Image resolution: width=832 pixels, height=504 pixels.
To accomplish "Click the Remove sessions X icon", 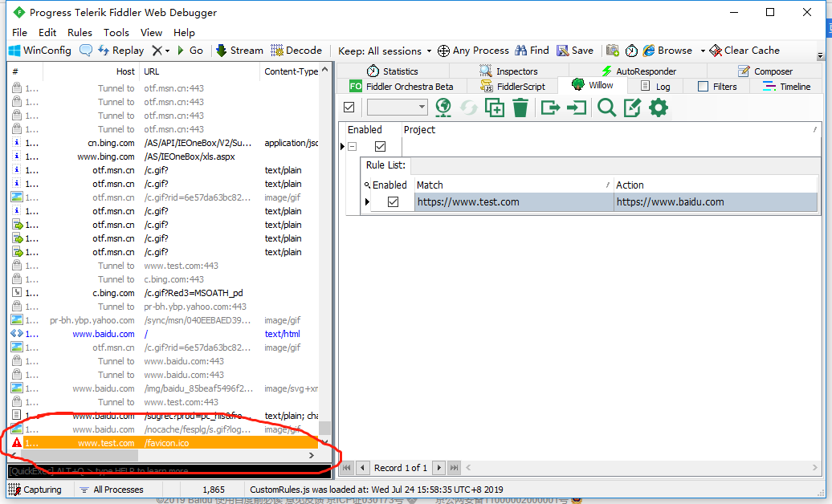I will 157,51.
